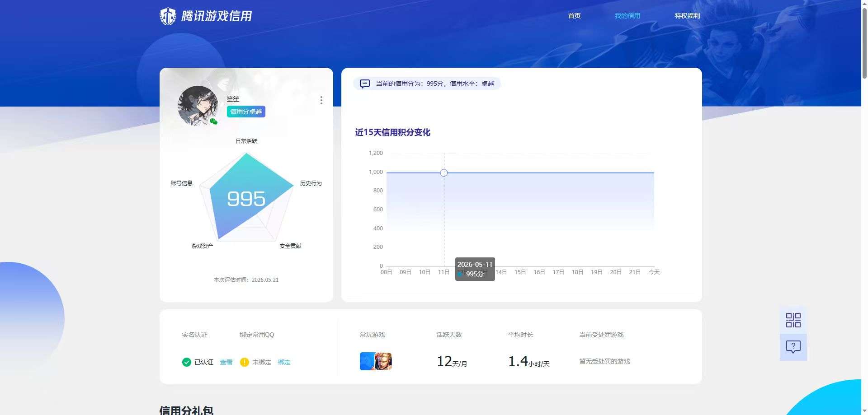This screenshot has width=868, height=415.
Task: Click the 10日 label on the chart axis
Action: [425, 272]
